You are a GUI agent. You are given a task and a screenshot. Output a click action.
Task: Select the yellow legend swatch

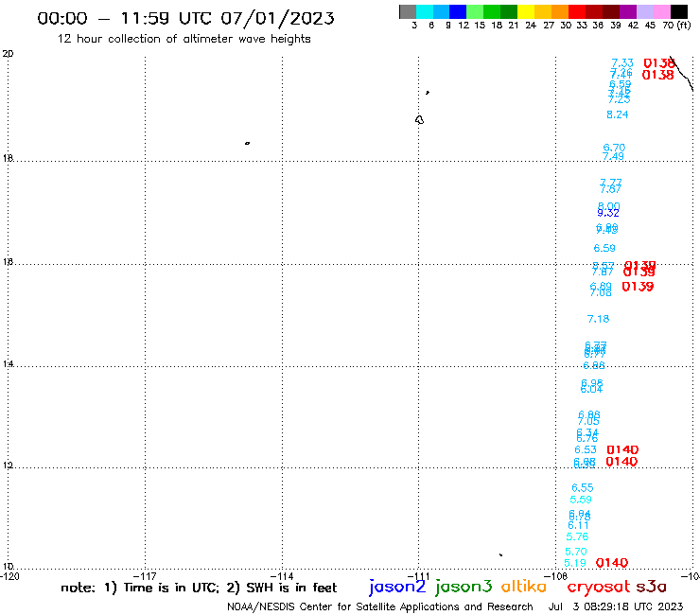pos(526,11)
